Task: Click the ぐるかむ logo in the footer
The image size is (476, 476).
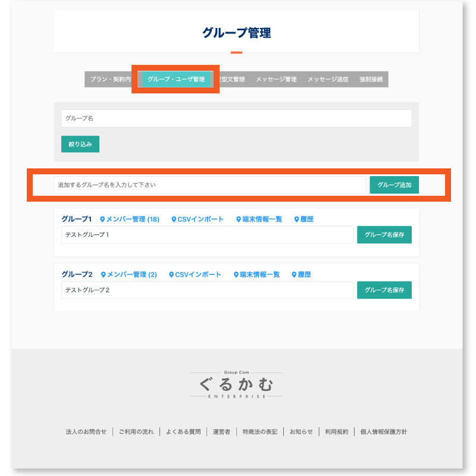Action: pos(237,384)
